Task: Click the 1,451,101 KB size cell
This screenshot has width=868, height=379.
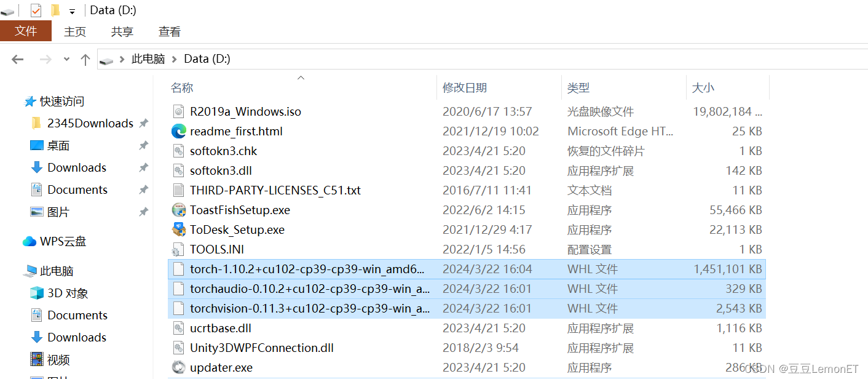Action: click(728, 269)
